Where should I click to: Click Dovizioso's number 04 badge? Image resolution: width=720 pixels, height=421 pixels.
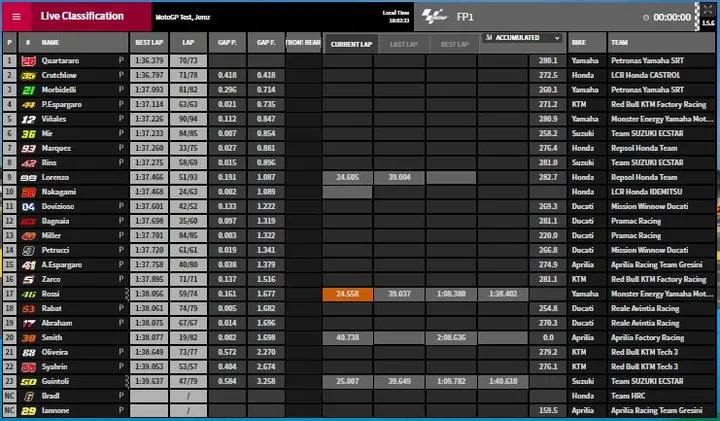tap(28, 207)
